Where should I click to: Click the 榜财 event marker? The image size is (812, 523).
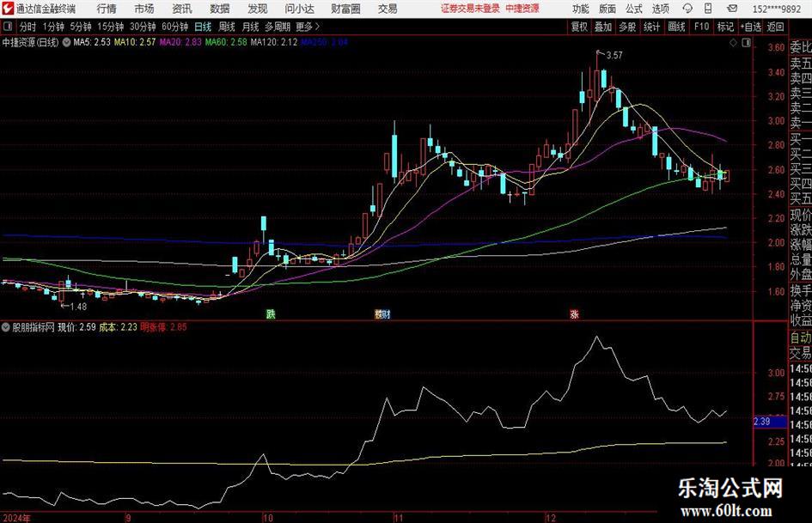tap(382, 313)
